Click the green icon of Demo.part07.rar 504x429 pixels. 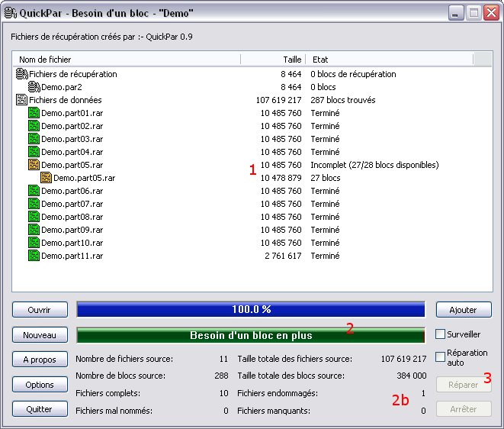coord(34,204)
